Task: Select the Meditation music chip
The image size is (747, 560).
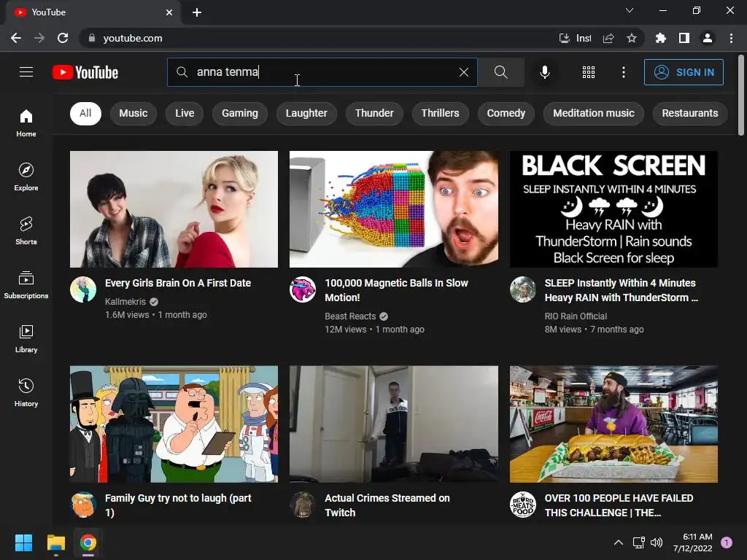Action: [x=594, y=113]
